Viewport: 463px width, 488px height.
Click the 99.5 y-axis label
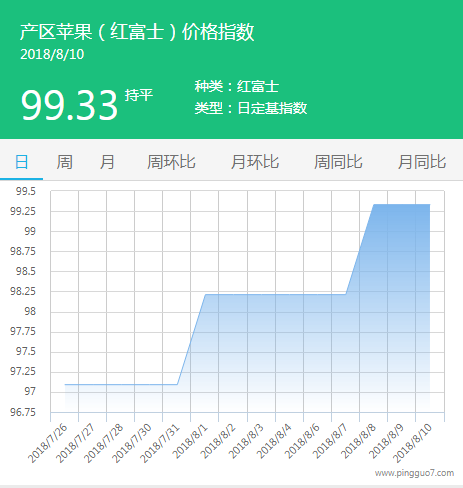pyautogui.click(x=26, y=191)
